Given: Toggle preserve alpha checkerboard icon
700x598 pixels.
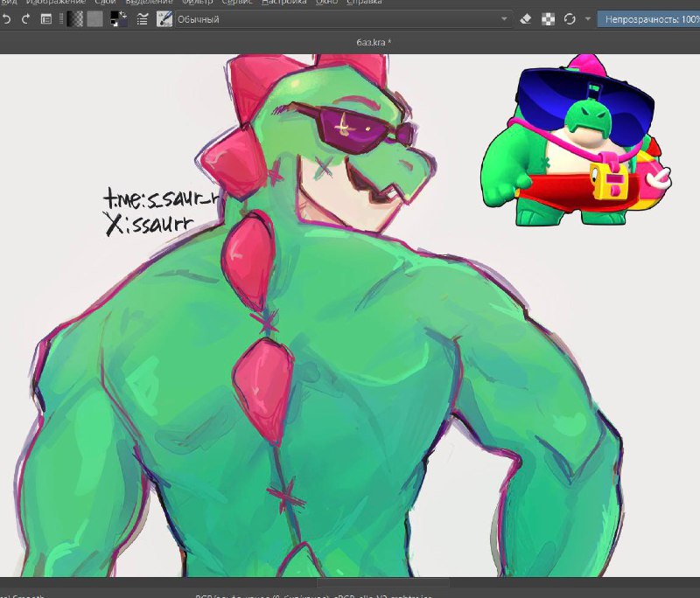Looking at the screenshot, I should click(548, 19).
